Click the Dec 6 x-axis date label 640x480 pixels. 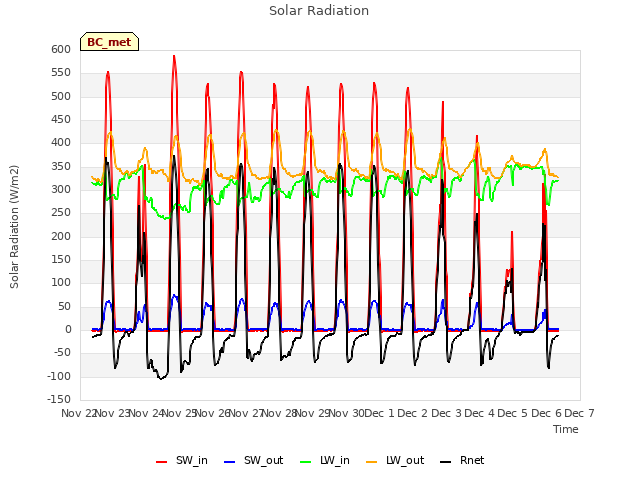547,413
